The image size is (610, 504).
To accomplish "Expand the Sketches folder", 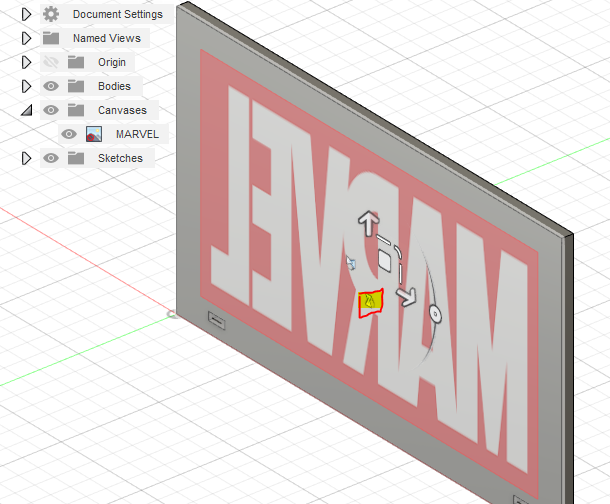I will [x=26, y=158].
